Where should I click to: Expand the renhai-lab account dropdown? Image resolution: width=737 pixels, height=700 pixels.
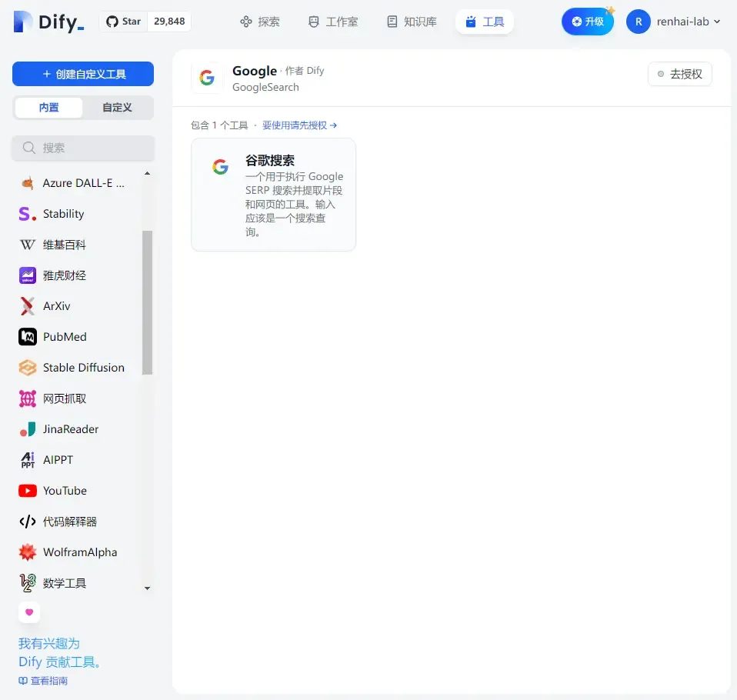pyautogui.click(x=688, y=22)
